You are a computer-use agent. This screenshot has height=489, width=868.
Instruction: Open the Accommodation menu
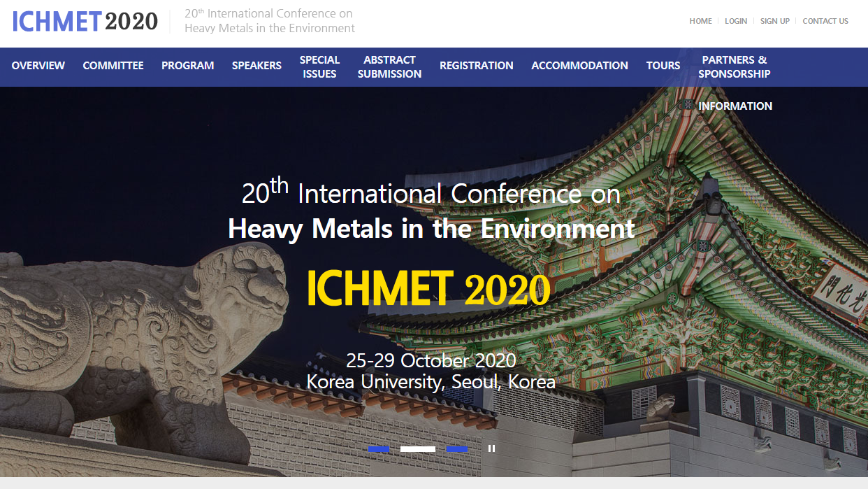pyautogui.click(x=580, y=66)
